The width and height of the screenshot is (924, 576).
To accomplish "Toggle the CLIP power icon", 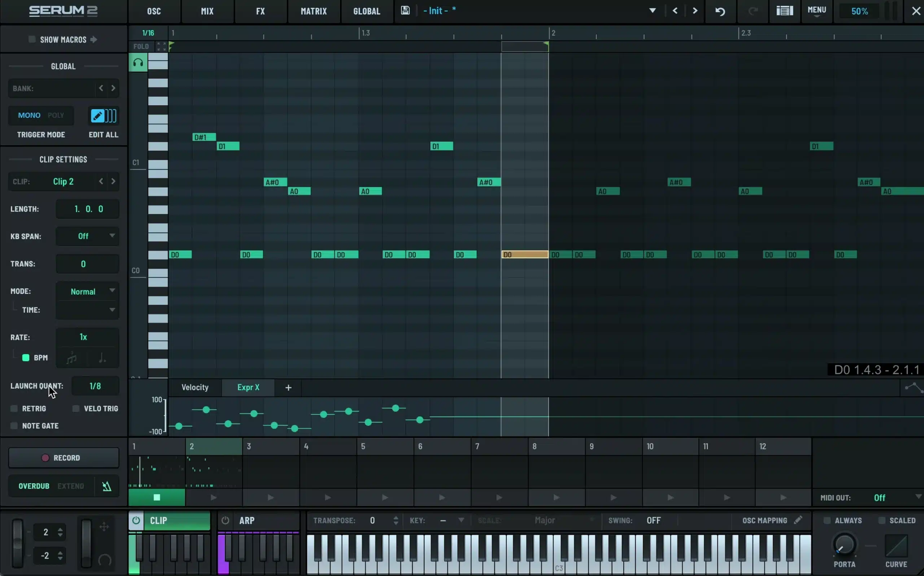I will click(x=136, y=520).
